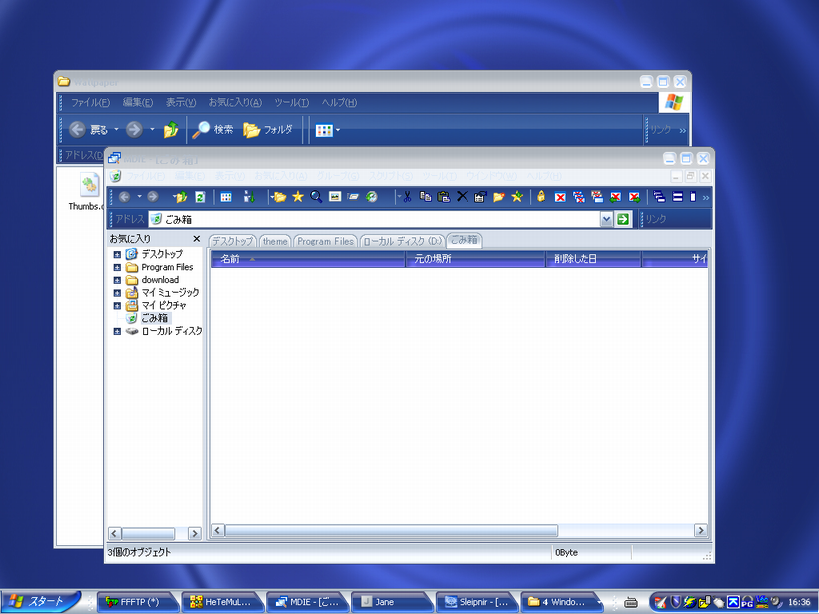Click the padlock lock tab icon

point(541,196)
